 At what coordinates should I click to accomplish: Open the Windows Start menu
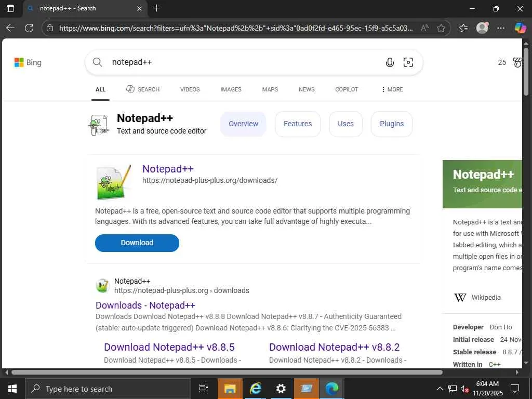(x=12, y=389)
